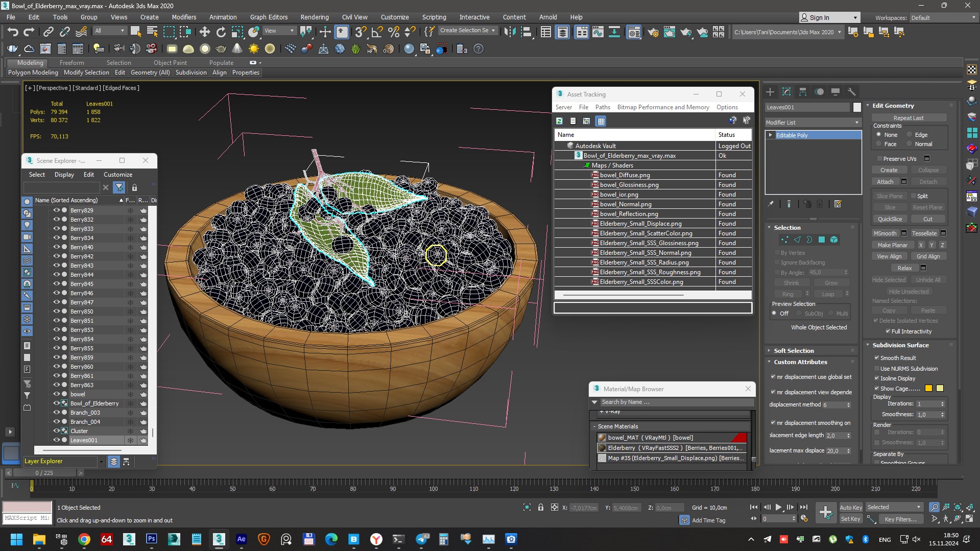Screen dimensions: 980x551
Task: Select the Face constraint radio button
Action: point(878,144)
